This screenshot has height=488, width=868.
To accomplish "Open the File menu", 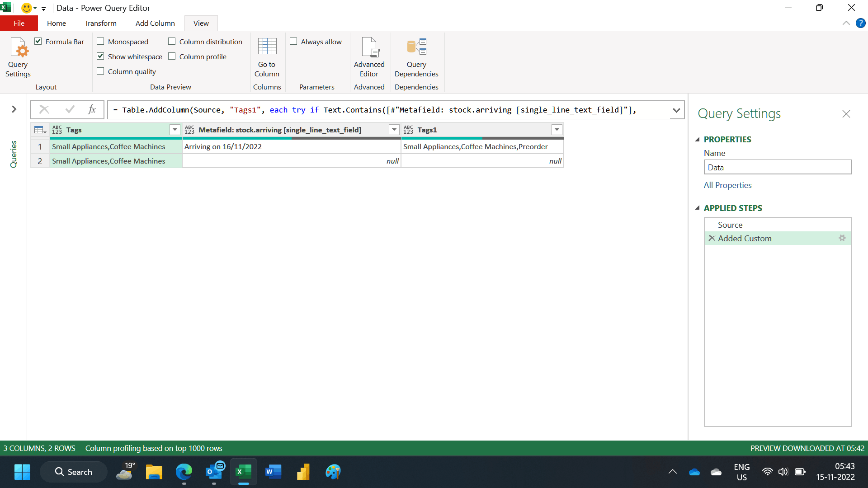I will coord(19,23).
